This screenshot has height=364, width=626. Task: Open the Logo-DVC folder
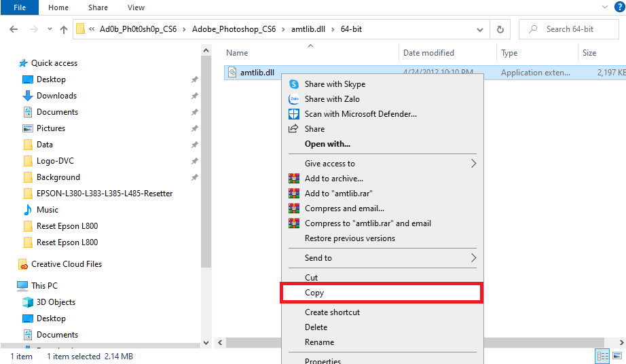click(x=55, y=161)
